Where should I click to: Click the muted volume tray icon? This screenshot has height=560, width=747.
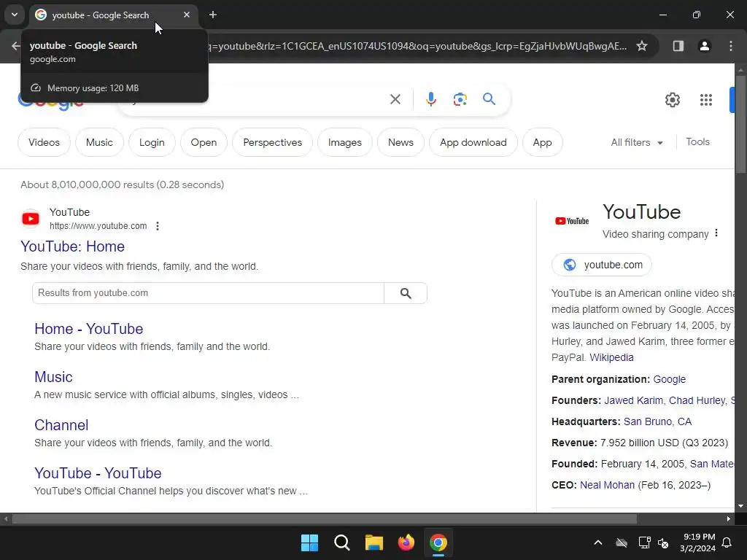[662, 542]
